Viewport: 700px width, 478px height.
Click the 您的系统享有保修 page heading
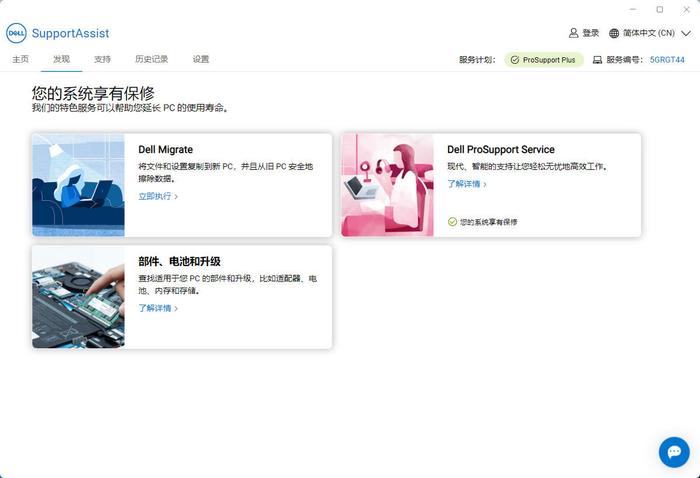93,93
